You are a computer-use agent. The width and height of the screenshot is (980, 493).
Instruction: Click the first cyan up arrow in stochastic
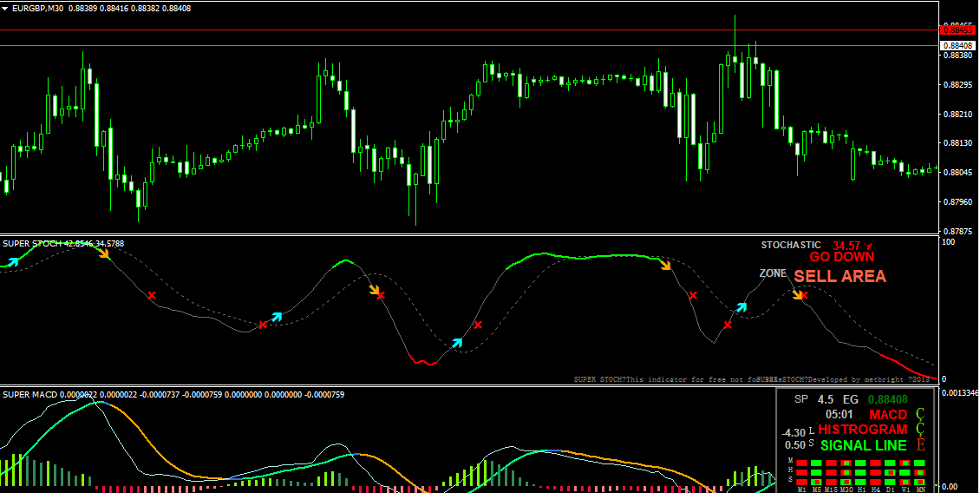point(11,260)
